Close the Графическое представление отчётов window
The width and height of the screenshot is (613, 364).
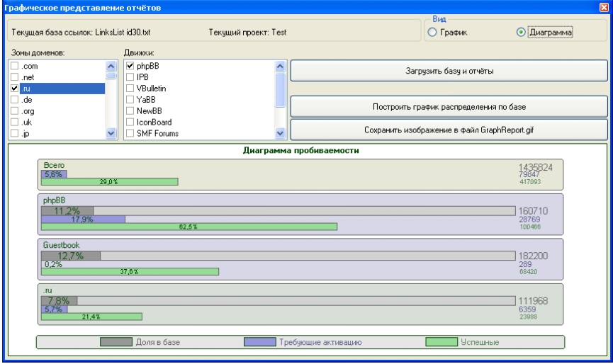click(604, 7)
